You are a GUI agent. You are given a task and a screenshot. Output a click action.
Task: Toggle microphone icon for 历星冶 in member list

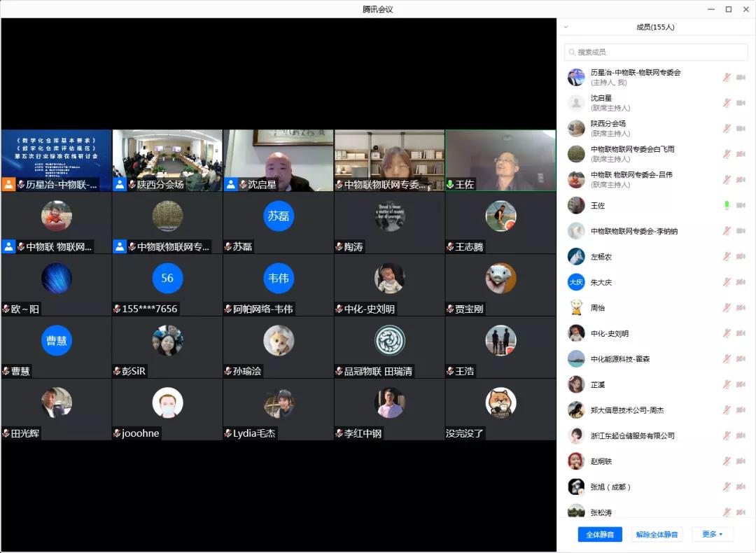727,77
